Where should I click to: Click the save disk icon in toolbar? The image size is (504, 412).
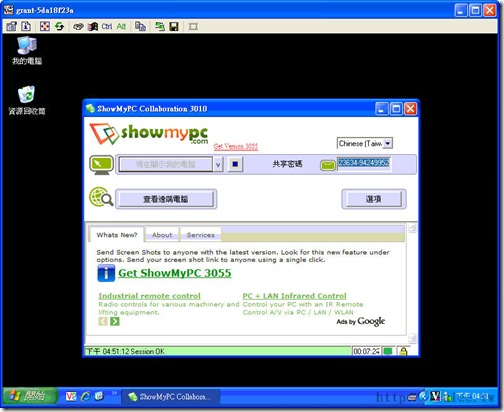[174, 26]
